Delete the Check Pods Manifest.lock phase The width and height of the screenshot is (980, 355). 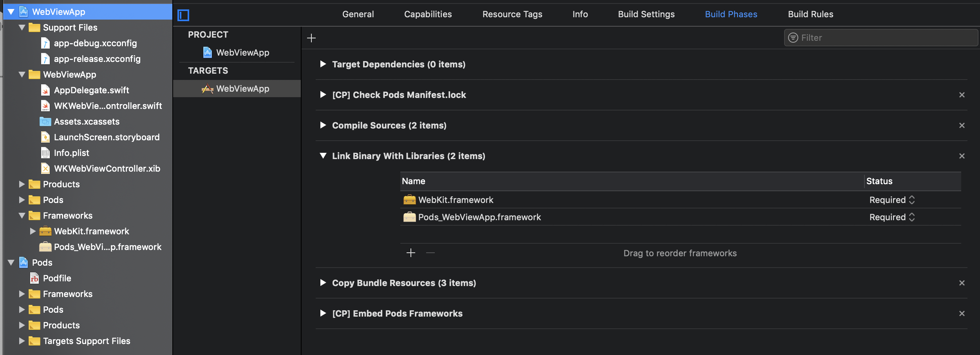click(x=962, y=95)
